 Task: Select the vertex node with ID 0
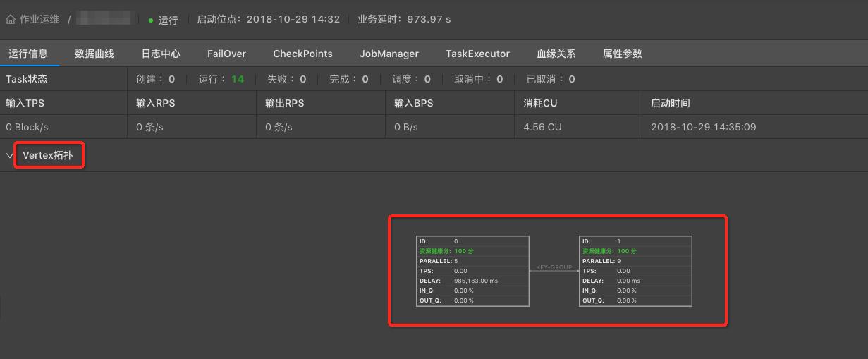pyautogui.click(x=472, y=271)
